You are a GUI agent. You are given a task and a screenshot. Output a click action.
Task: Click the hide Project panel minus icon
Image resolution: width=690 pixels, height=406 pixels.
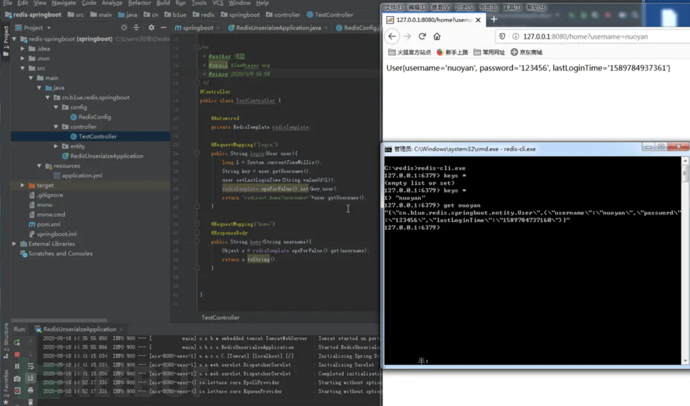[161, 28]
